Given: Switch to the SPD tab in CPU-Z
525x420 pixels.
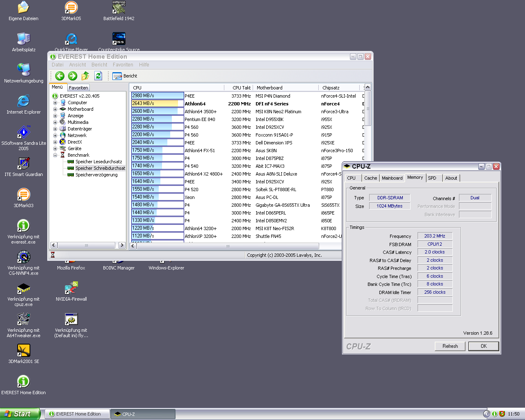Looking at the screenshot, I should (432, 178).
